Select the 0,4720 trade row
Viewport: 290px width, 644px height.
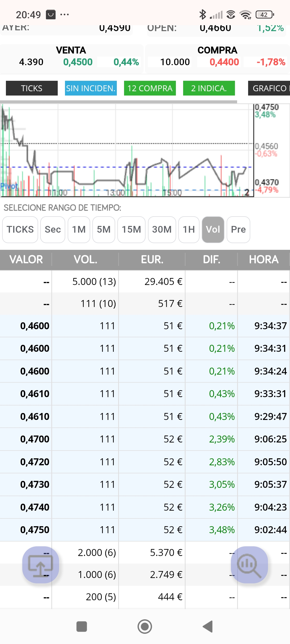pyautogui.click(x=145, y=462)
